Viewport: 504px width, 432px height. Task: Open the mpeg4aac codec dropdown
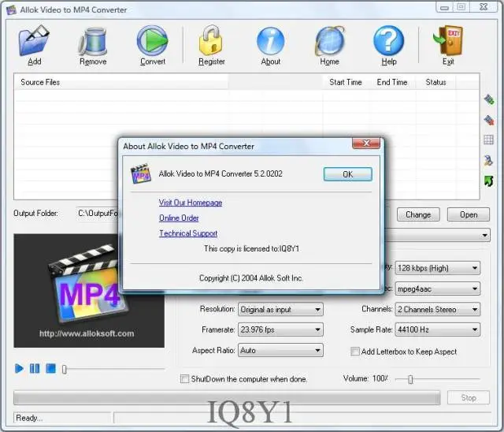point(438,289)
